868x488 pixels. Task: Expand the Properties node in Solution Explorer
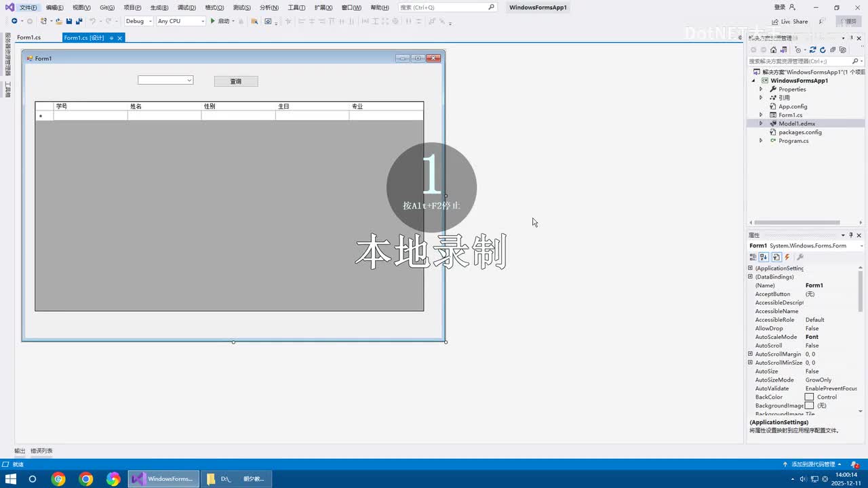pos(761,89)
